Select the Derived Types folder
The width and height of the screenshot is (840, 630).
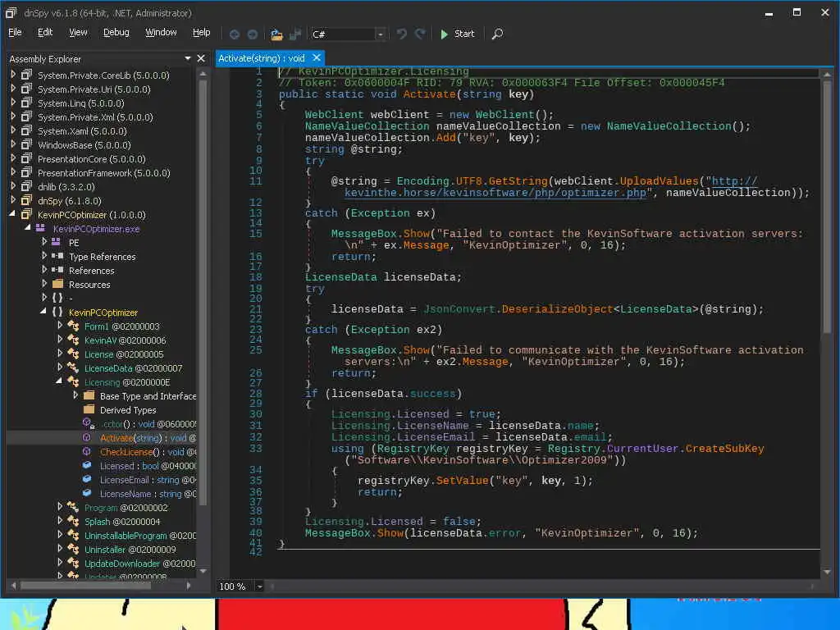click(x=128, y=410)
